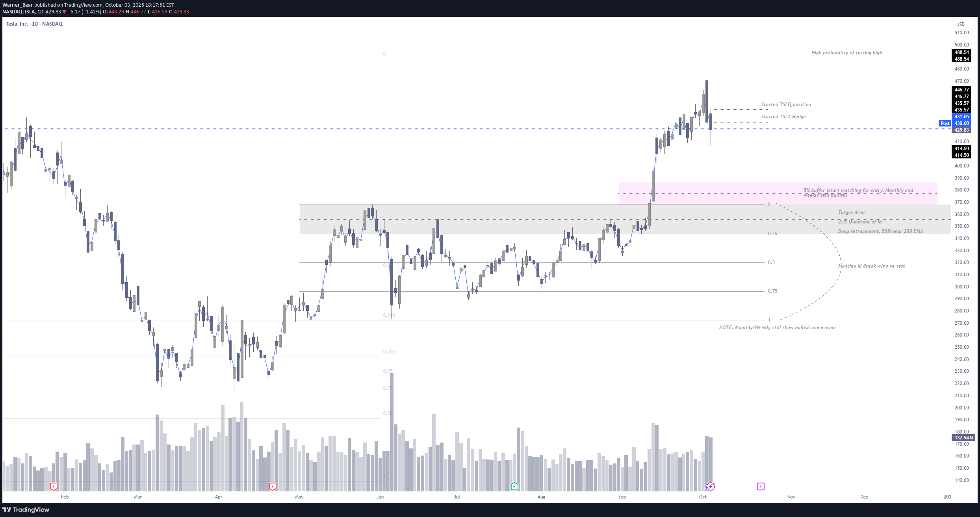
Task: Select the 'High probability of testing high' text
Action: pos(846,53)
